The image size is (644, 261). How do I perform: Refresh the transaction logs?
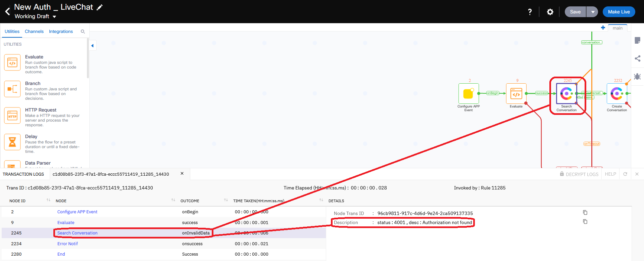tap(625, 174)
